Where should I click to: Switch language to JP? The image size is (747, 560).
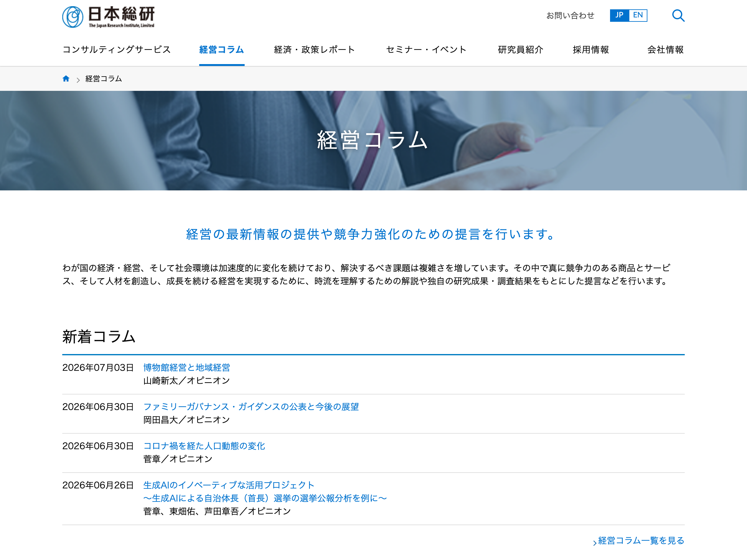click(x=619, y=15)
